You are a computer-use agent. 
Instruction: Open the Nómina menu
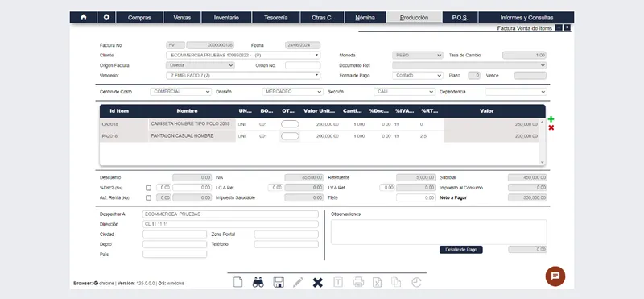coord(365,17)
